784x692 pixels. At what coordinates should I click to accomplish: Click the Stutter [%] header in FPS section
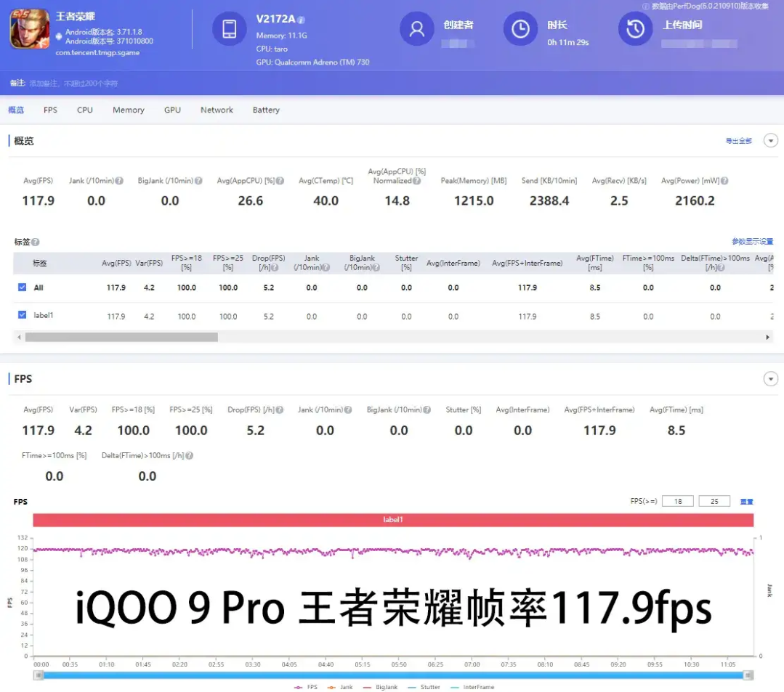click(x=463, y=410)
